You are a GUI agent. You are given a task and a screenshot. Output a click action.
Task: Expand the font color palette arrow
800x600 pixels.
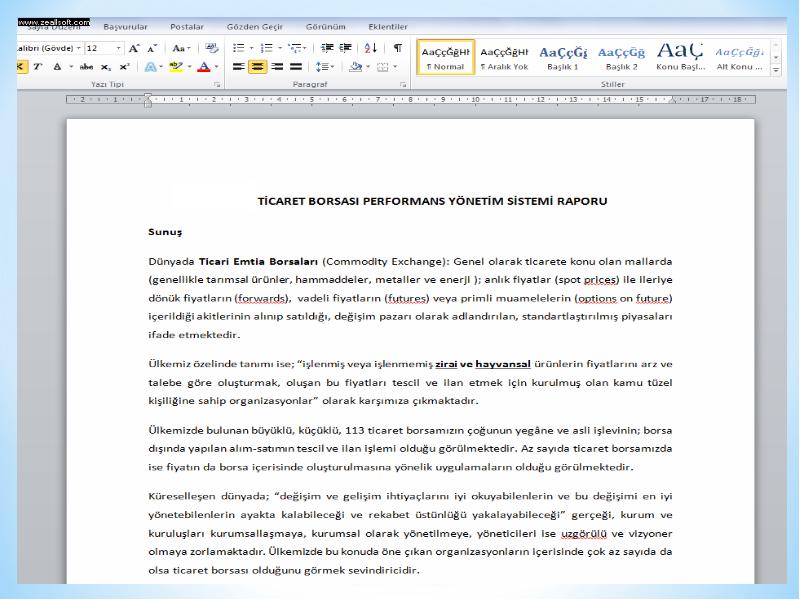tap(217, 67)
